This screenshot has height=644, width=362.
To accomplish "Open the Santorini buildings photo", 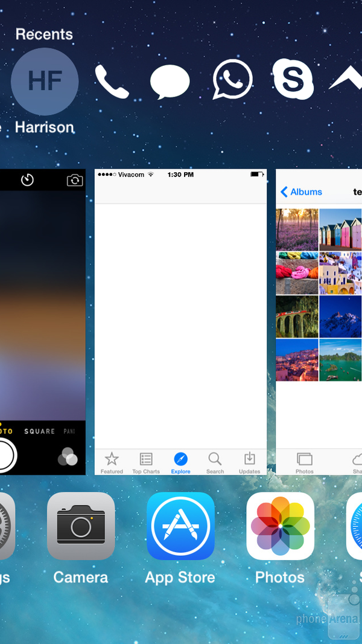I will tap(340, 273).
